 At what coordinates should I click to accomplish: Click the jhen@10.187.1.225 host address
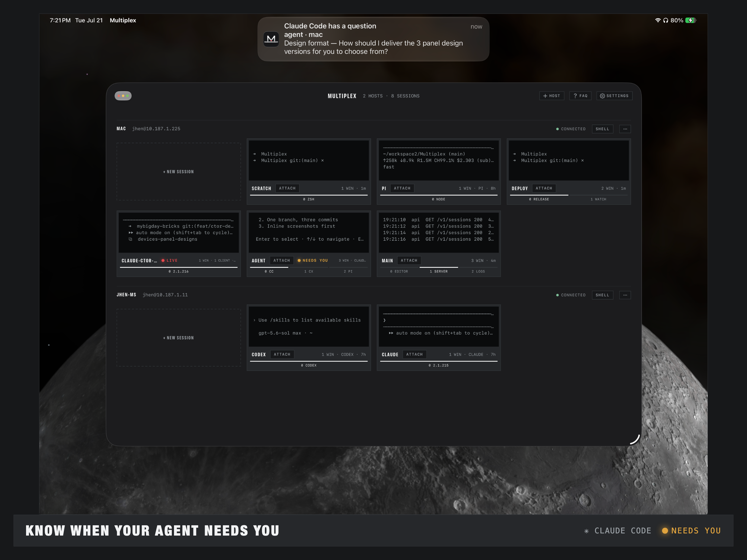[156, 129]
